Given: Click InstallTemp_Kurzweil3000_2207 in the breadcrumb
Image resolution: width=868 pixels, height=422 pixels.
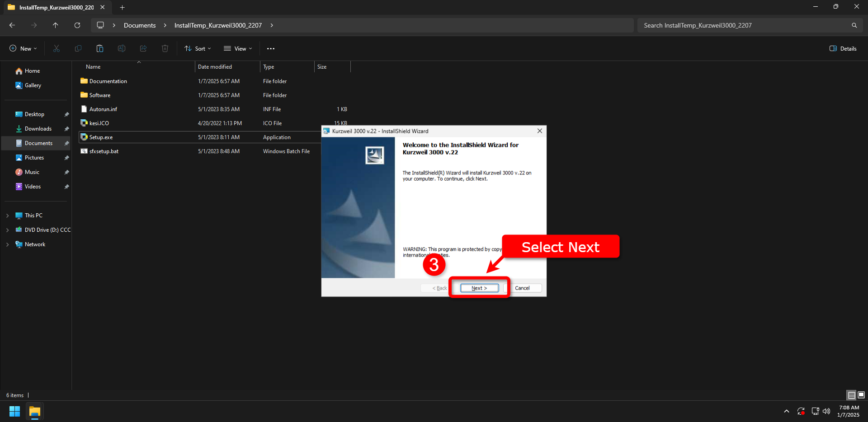Looking at the screenshot, I should pos(218,25).
